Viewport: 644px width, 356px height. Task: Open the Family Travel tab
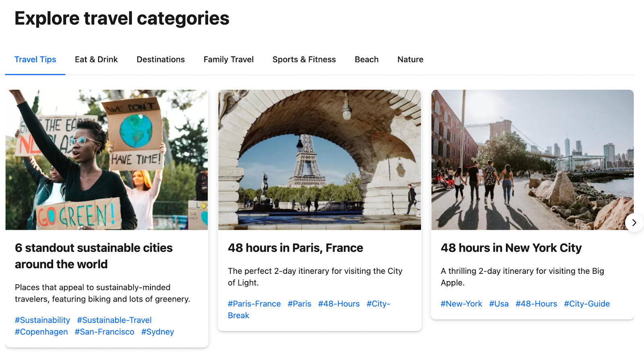click(228, 59)
